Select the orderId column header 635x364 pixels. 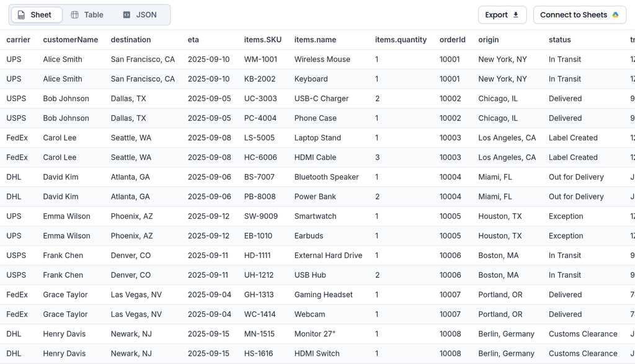point(452,40)
